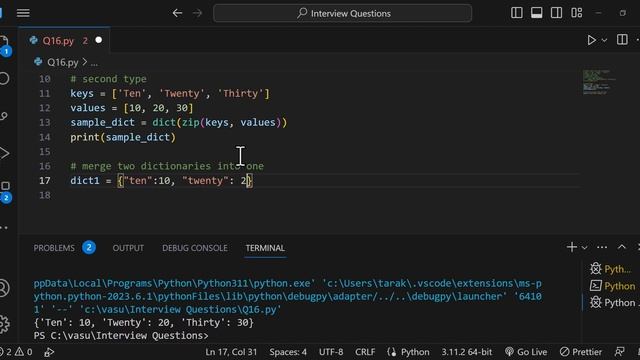The image size is (640, 360).
Task: Open the Explorer in the activity bar
Action: [x=4, y=45]
